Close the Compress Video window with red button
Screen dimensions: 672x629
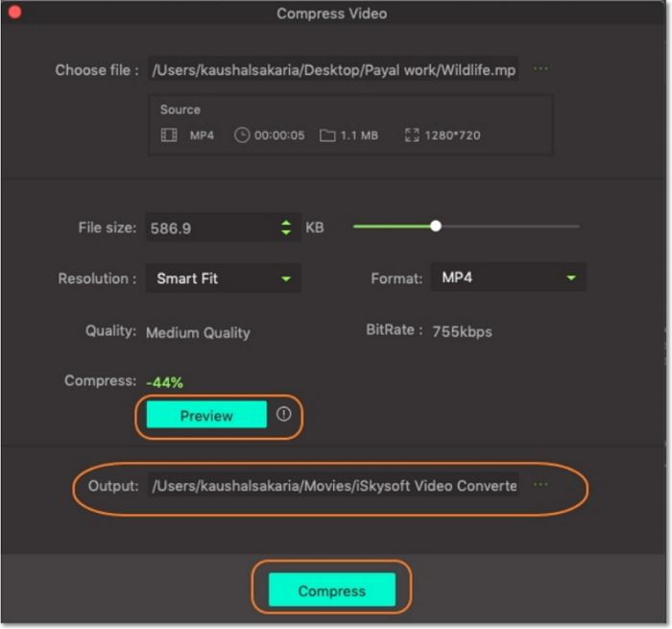14,13
